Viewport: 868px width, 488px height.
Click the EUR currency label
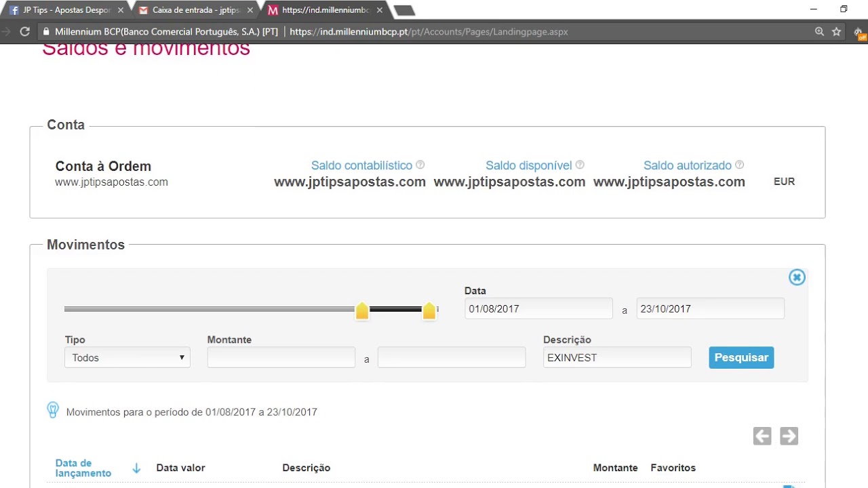tap(784, 182)
